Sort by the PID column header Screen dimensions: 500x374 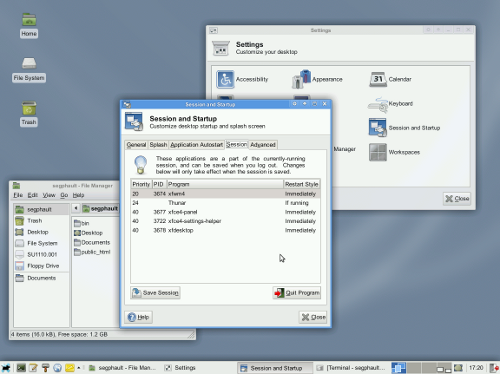(x=159, y=184)
